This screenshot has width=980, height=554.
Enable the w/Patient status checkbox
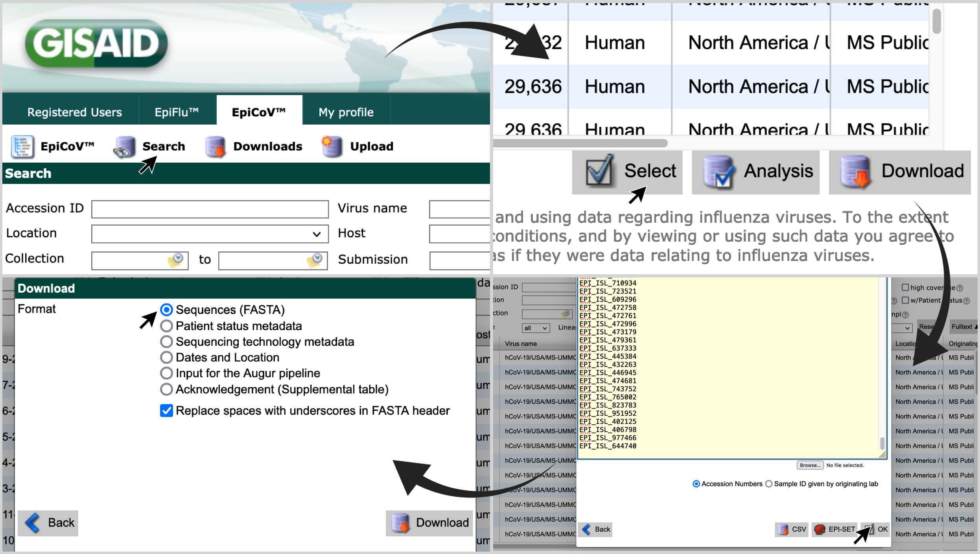(905, 300)
